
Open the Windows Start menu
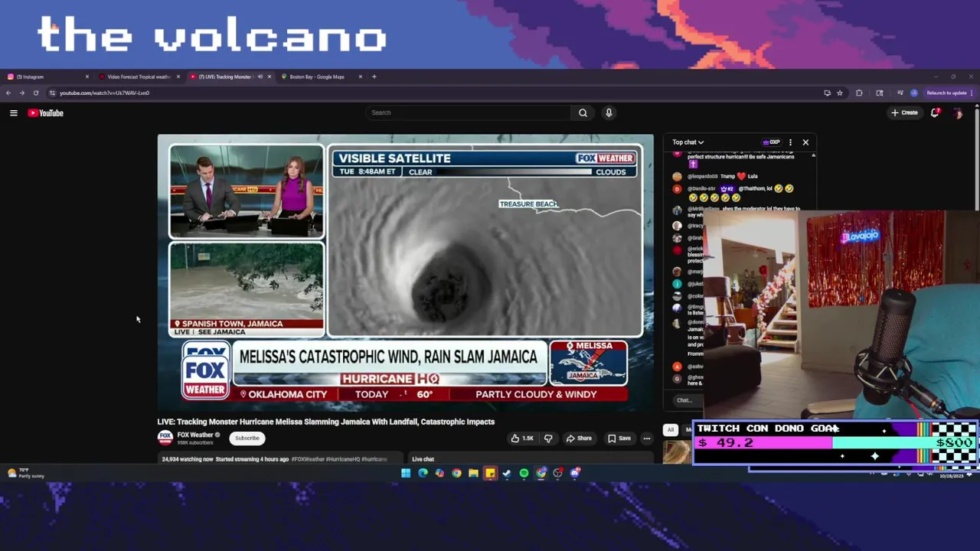tap(406, 473)
